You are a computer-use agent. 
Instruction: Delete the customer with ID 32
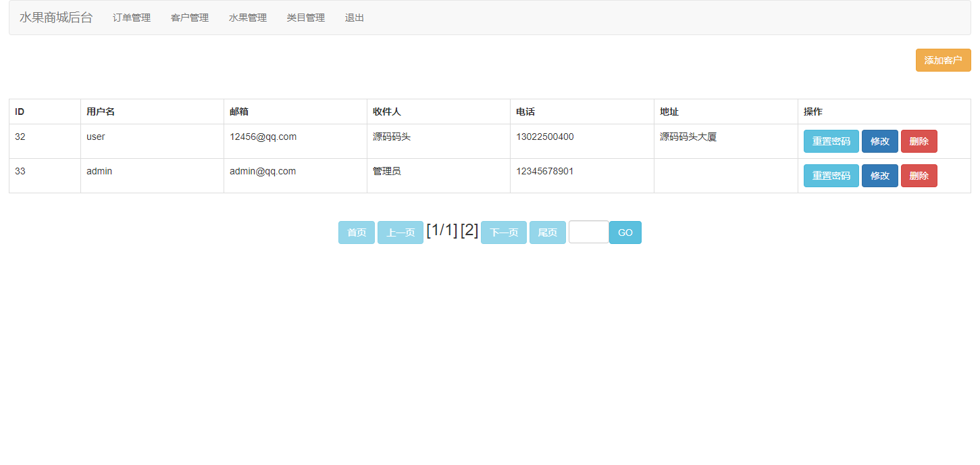coord(919,141)
